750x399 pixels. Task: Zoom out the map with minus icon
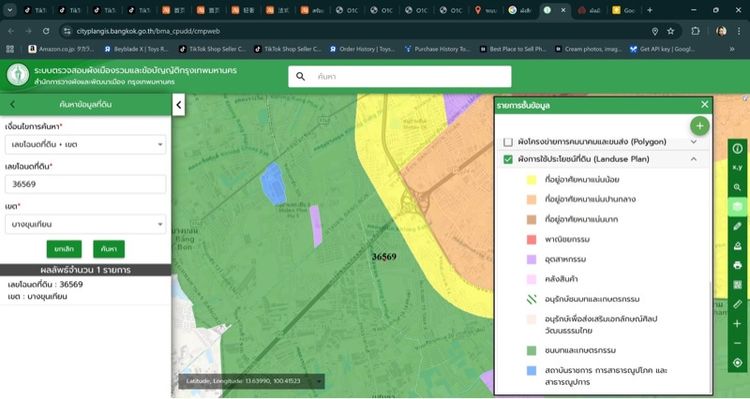pos(737,343)
